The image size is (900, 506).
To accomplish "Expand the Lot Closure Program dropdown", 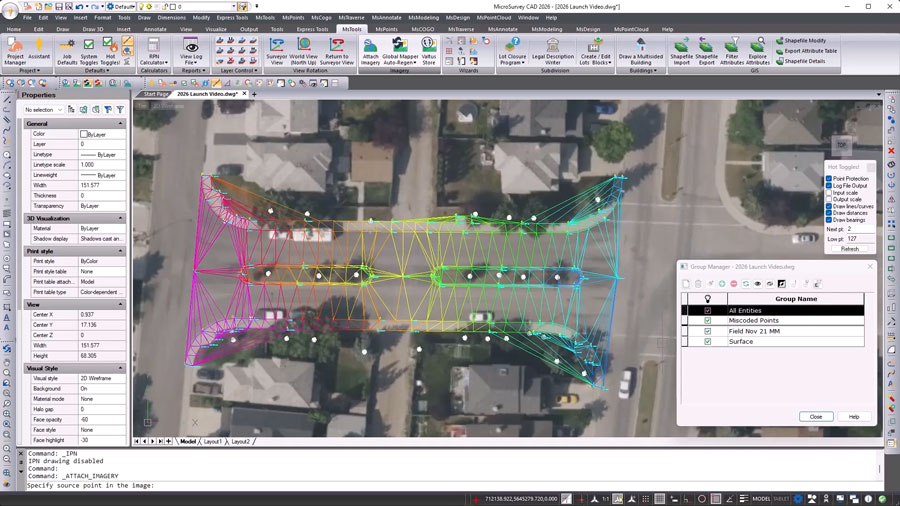I will (x=511, y=62).
